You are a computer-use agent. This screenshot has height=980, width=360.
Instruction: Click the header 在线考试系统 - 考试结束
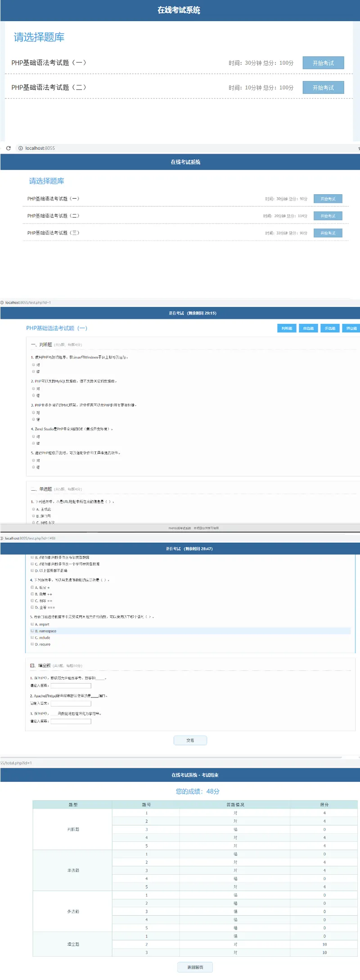(195, 775)
